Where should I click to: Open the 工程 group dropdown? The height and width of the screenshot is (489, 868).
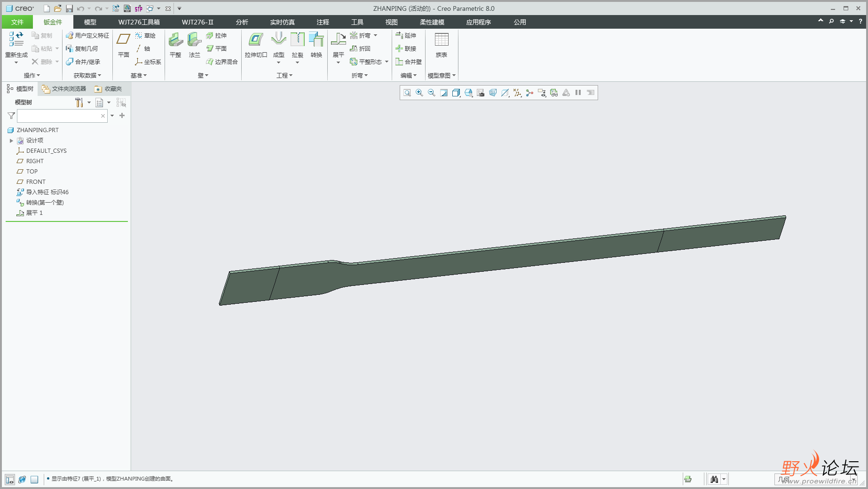pyautogui.click(x=284, y=75)
